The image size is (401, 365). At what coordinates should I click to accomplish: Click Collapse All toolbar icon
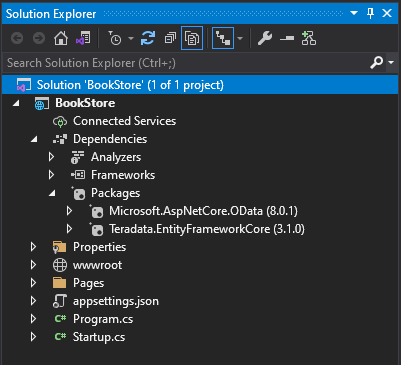click(x=170, y=38)
